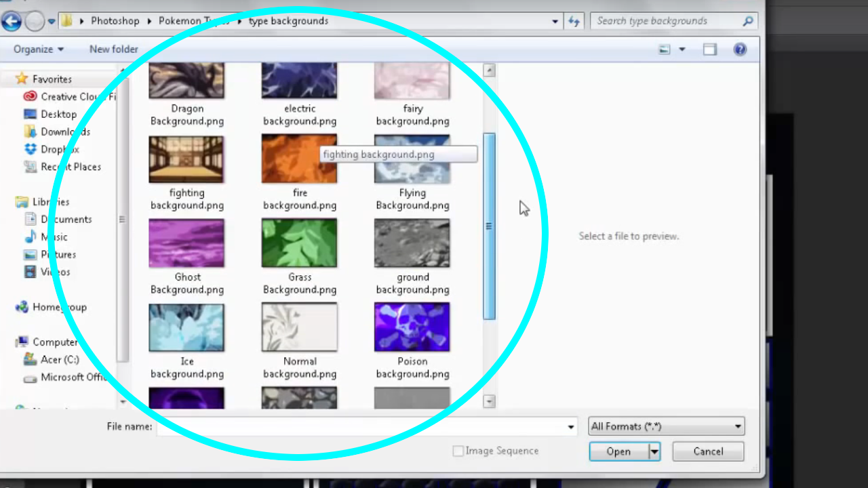Open the view options dropdown arrow
The width and height of the screenshot is (868, 488).
click(x=682, y=49)
